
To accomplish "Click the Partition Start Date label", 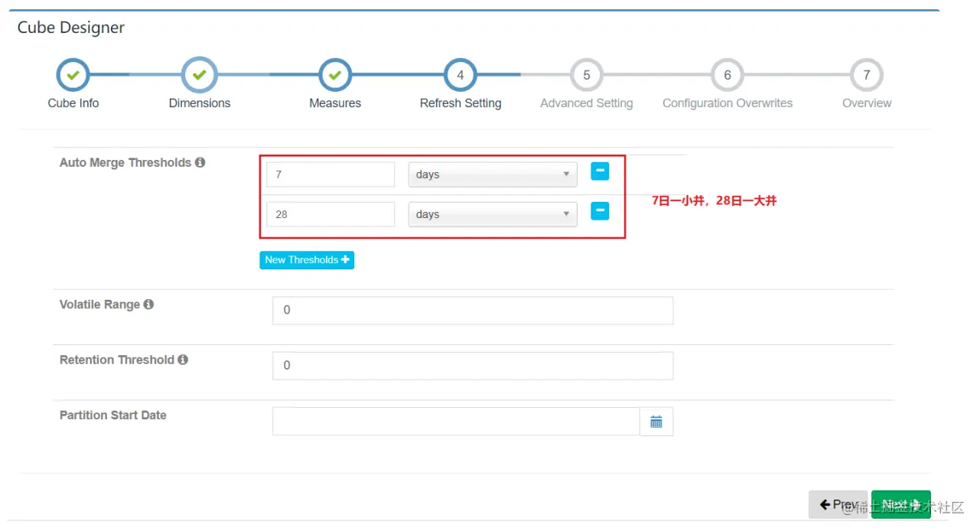I will click(x=113, y=415).
